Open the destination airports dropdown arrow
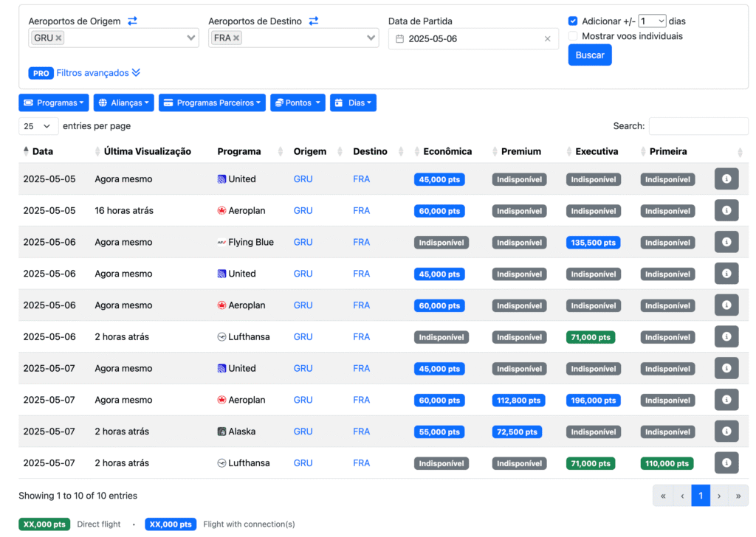Screen dimensions: 756x537 click(371, 38)
